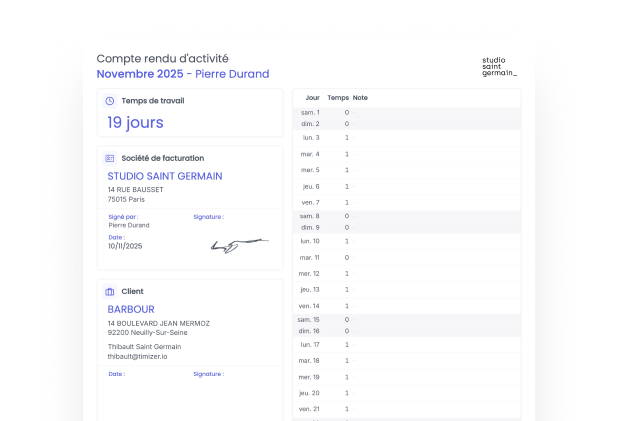
Task: Click the Novembre 2025 - Pierre Durand heading
Action: pos(183,74)
